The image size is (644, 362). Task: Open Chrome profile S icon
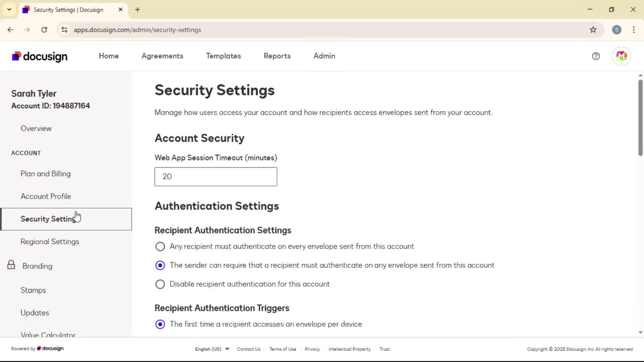pyautogui.click(x=616, y=30)
